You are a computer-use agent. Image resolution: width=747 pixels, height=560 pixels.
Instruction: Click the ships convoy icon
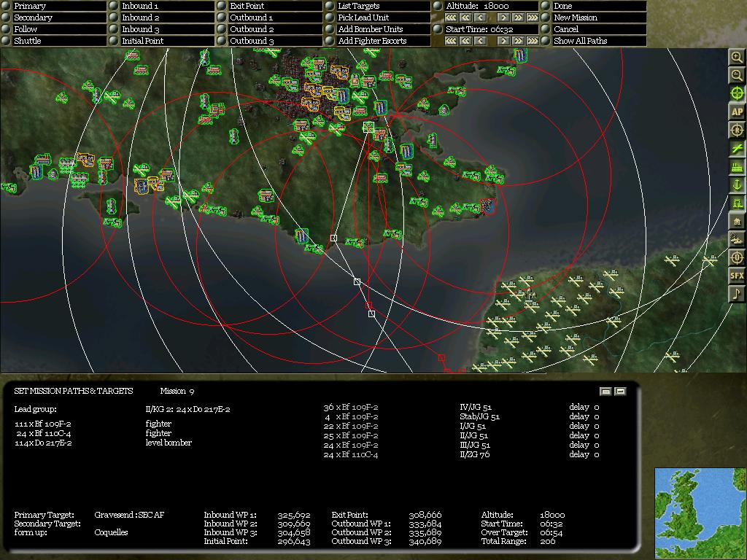737,239
